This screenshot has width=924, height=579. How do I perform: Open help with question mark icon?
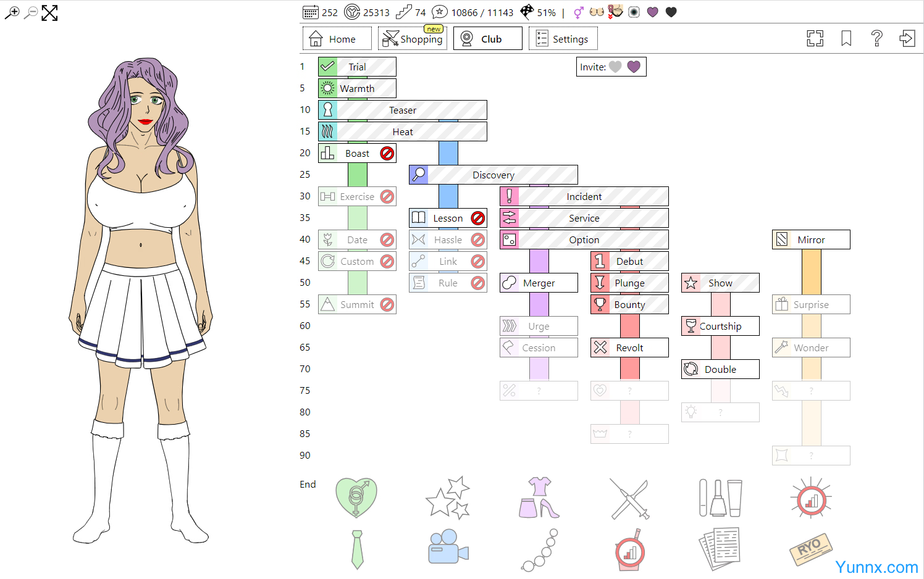tap(876, 38)
